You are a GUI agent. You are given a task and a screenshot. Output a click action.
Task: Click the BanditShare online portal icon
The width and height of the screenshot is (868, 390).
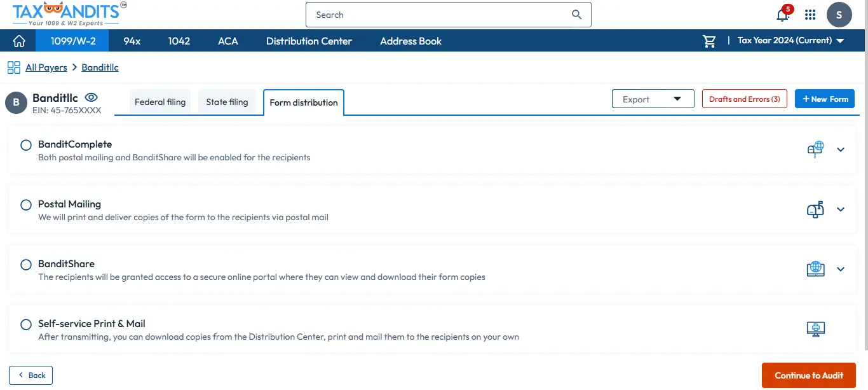[815, 269]
